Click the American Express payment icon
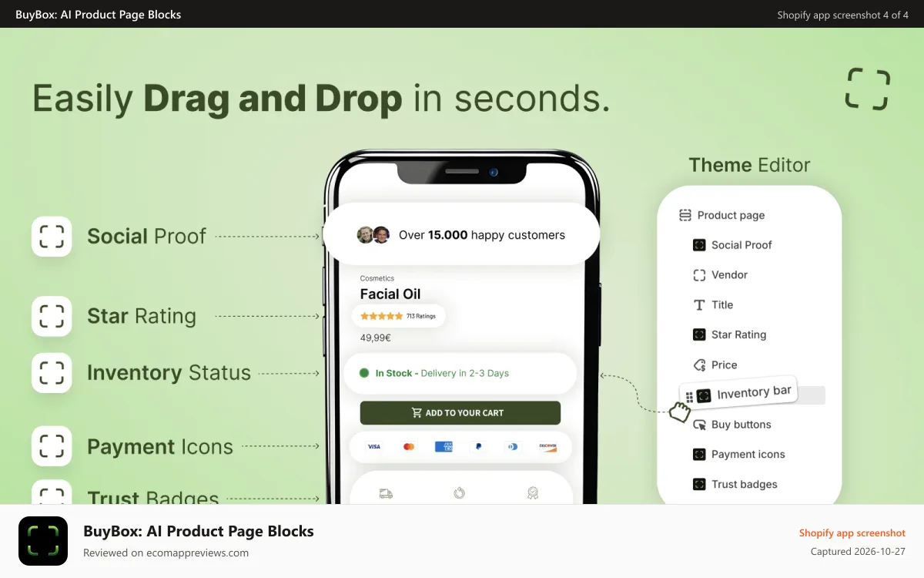 click(444, 446)
